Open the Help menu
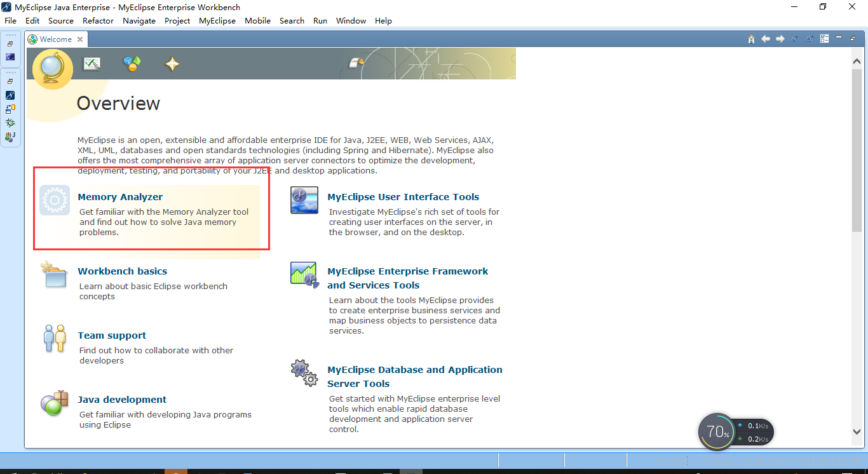This screenshot has width=868, height=474. click(x=383, y=20)
